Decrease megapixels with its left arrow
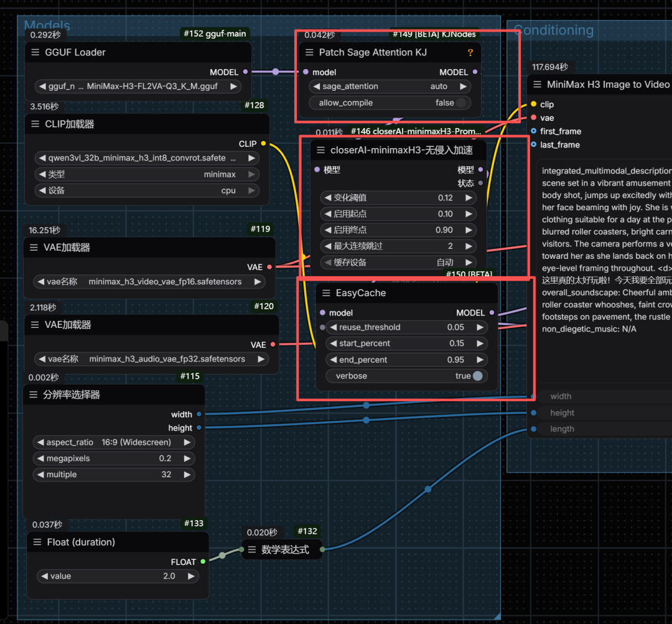The width and height of the screenshot is (672, 624). [x=40, y=459]
